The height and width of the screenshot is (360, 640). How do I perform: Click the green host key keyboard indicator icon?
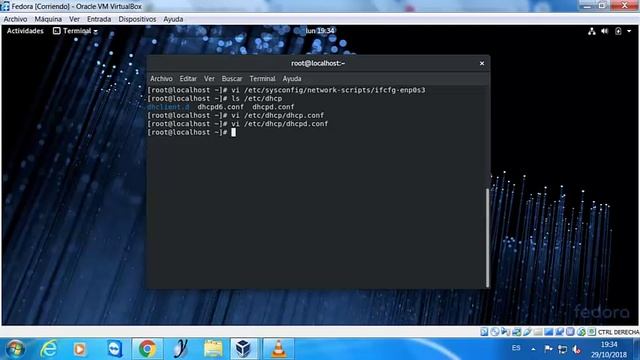591,332
